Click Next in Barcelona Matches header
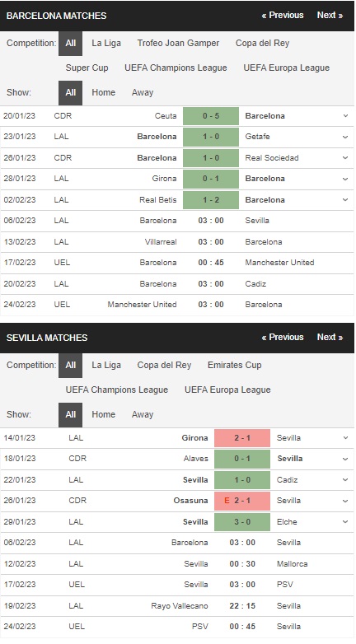 pos(330,15)
